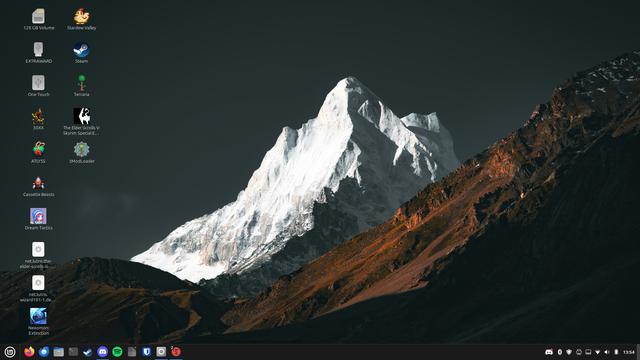This screenshot has width=640, height=360.
Task: Click the round tray icon left of the display icon
Action: 579,352
